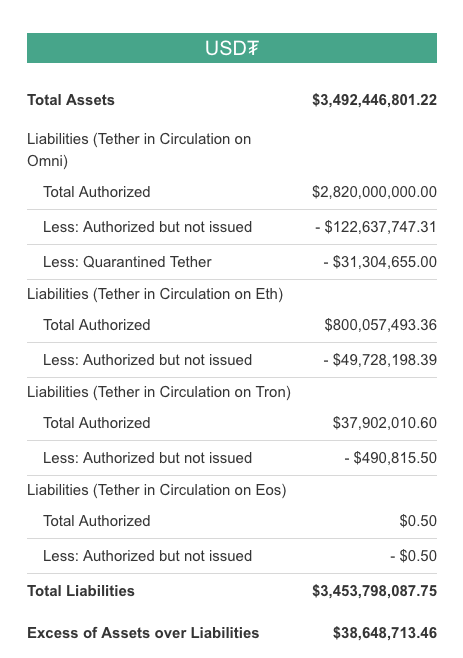This screenshot has width=463, height=658.
Task: Click Excess of Assets over Liabilities $38,648,713.46
Action: (385, 633)
